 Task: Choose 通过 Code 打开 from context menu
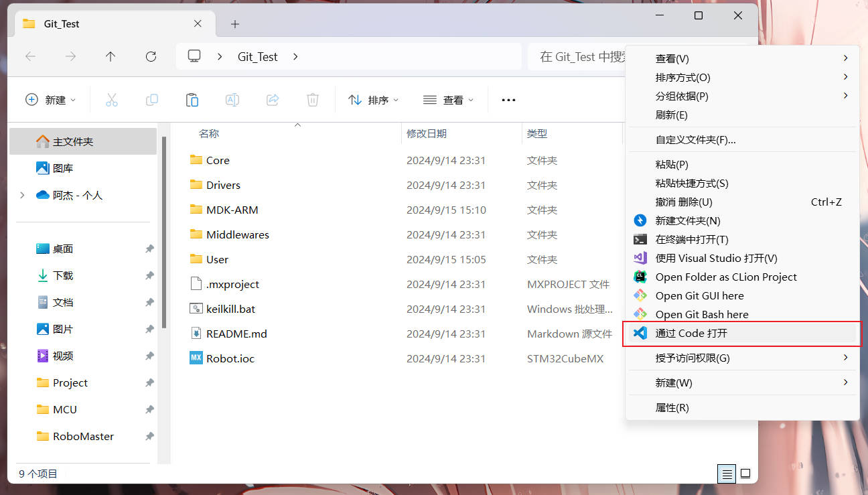(691, 333)
